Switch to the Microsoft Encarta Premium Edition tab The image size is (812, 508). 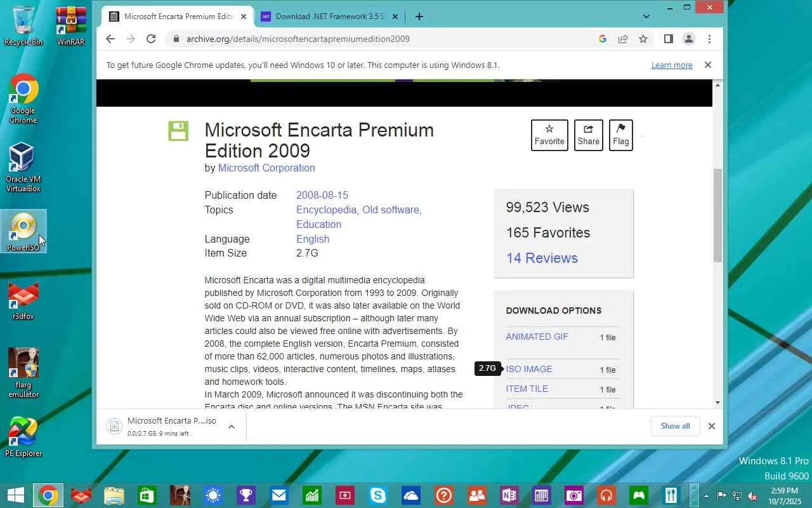(178, 17)
